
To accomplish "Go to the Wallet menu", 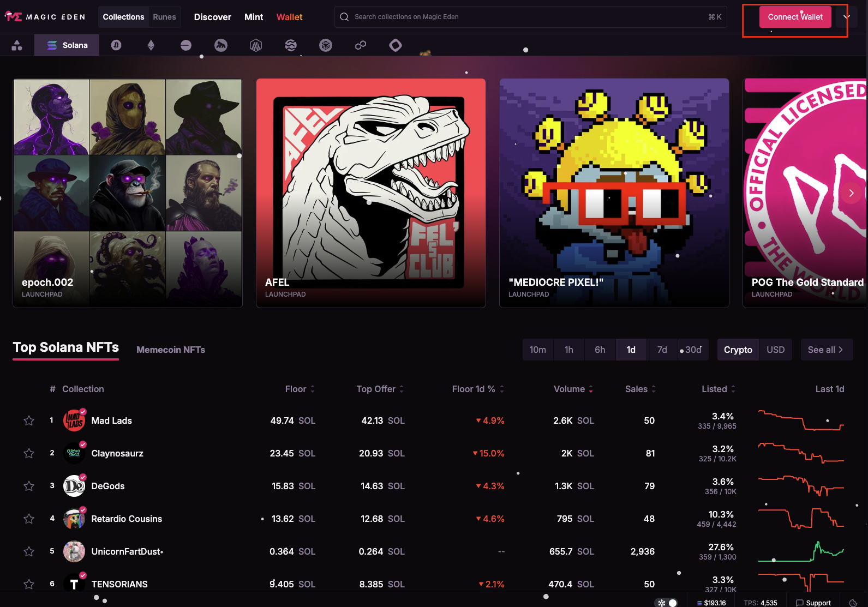I will tap(289, 17).
